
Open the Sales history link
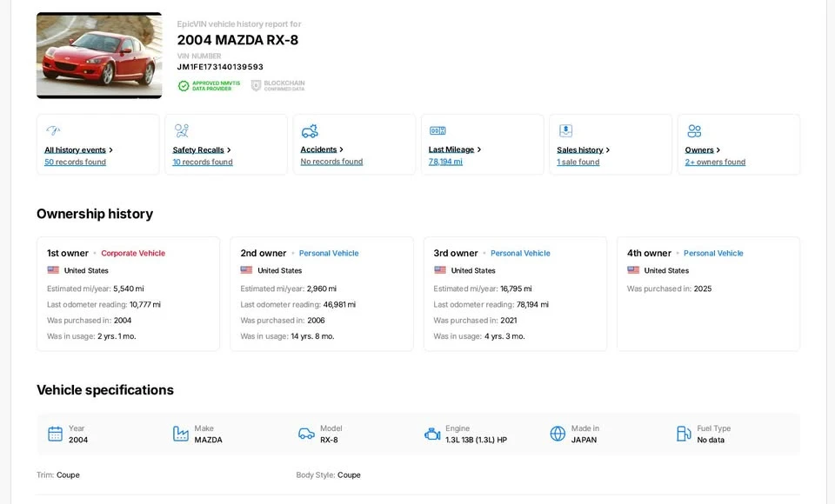580,150
